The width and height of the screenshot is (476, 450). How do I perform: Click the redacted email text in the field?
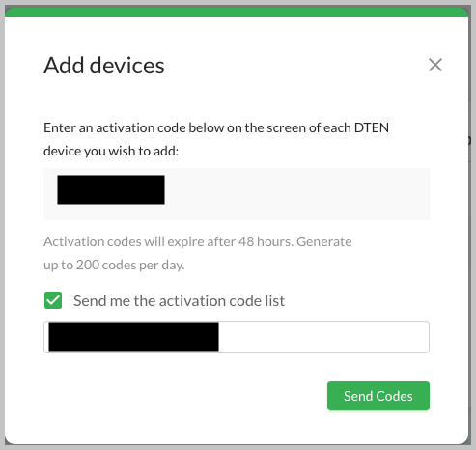pyautogui.click(x=133, y=336)
